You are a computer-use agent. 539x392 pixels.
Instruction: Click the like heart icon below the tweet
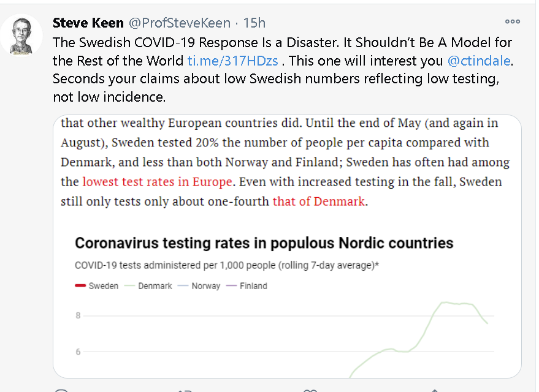coord(310,390)
